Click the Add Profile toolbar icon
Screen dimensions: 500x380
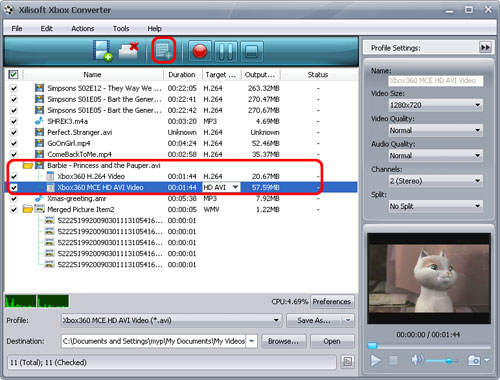(164, 51)
